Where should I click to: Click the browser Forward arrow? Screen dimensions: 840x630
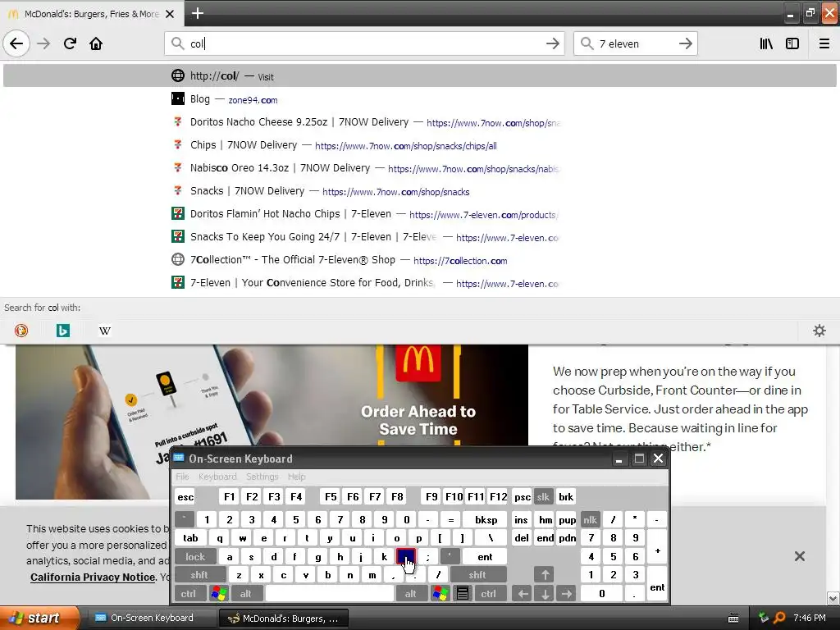point(43,43)
